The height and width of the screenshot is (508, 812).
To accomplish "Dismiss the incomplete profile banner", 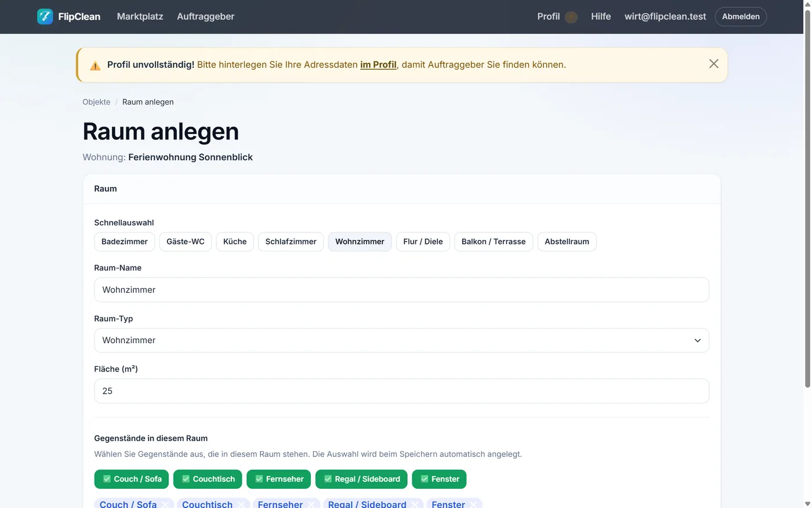I will (x=713, y=64).
